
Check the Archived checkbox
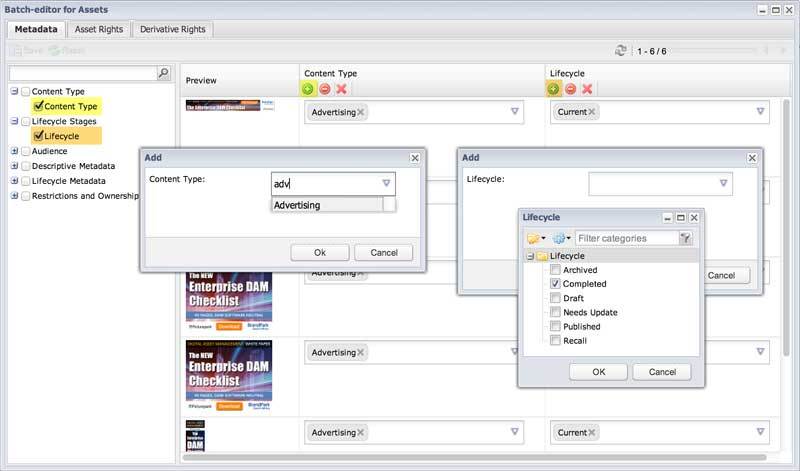[555, 269]
